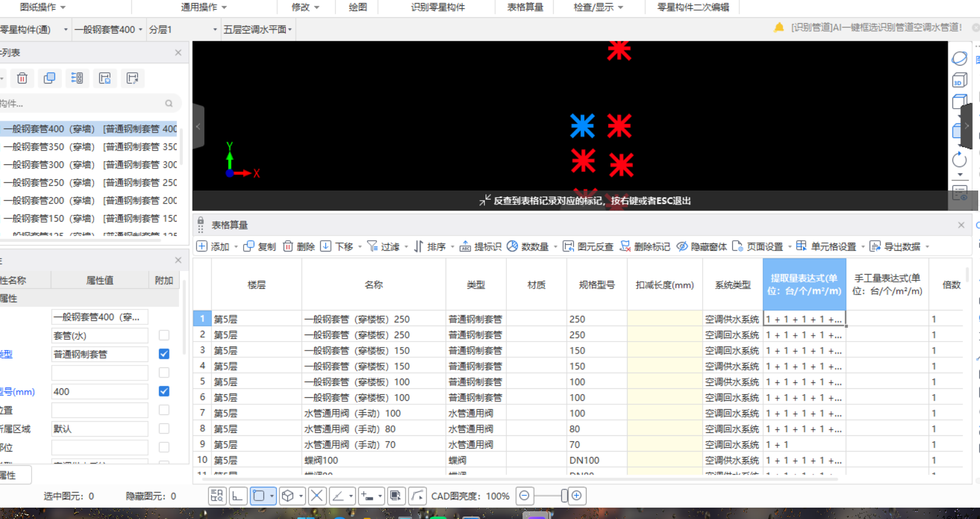
Task: Click the orbit icon at top of right sidebar
Action: [959, 59]
